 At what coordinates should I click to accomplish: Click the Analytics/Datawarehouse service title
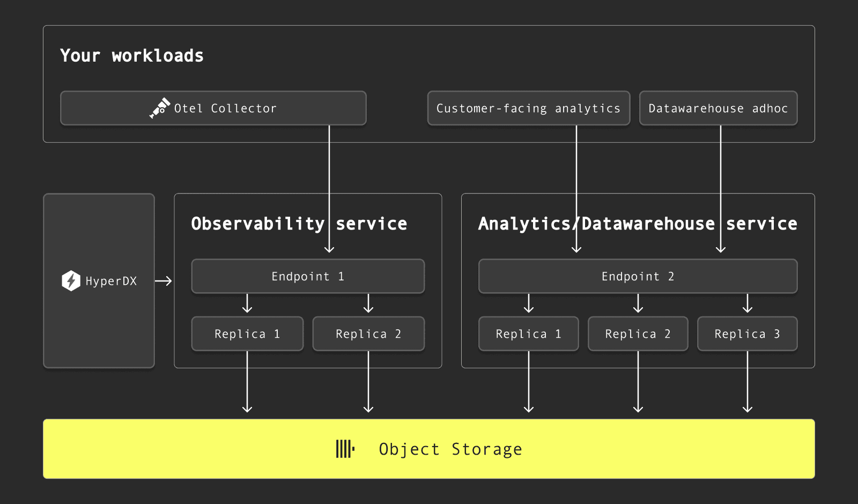(637, 224)
